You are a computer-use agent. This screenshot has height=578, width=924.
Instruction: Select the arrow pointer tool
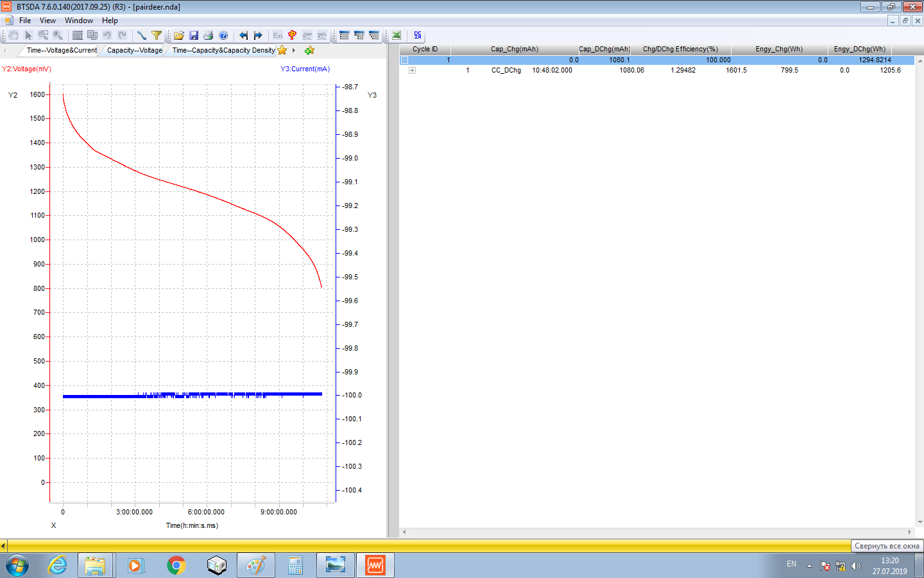coord(28,35)
